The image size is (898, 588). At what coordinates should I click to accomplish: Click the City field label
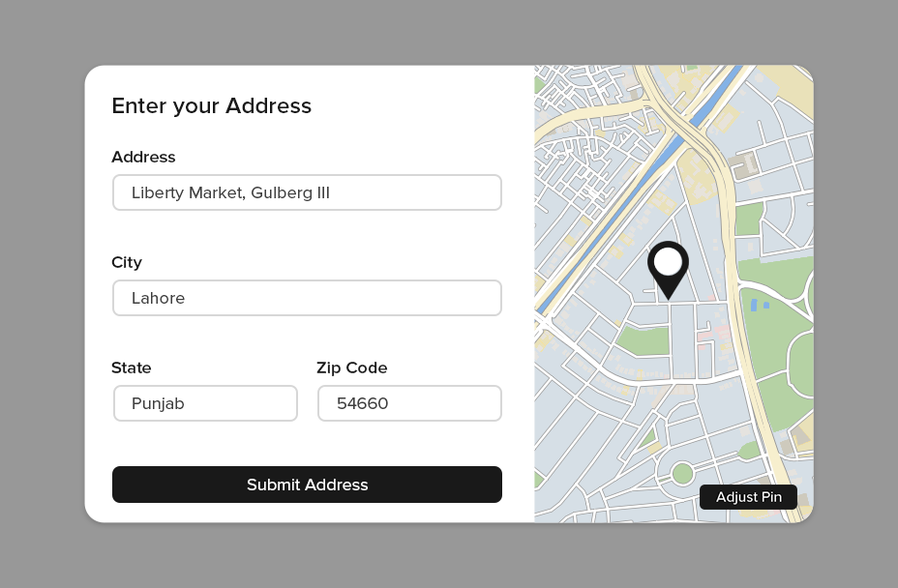pyautogui.click(x=127, y=262)
